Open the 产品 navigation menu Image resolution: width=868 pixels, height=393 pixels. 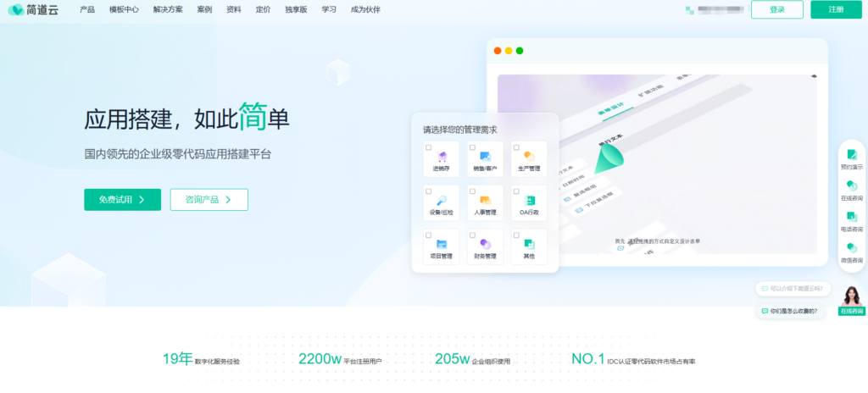coord(86,9)
